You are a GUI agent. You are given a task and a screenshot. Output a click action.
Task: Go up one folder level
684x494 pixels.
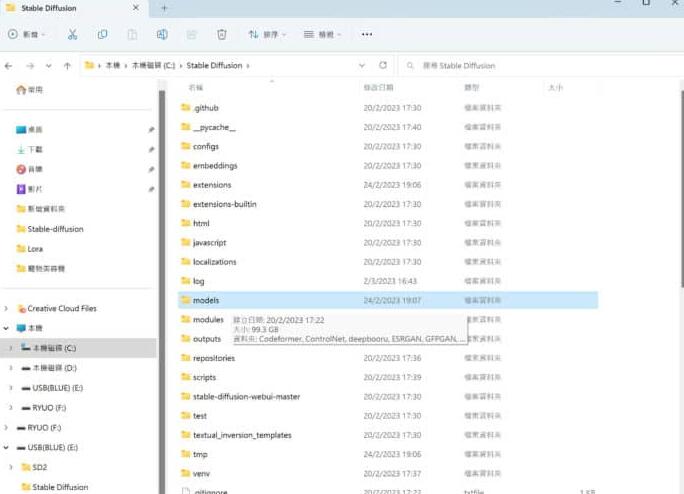(x=67, y=66)
